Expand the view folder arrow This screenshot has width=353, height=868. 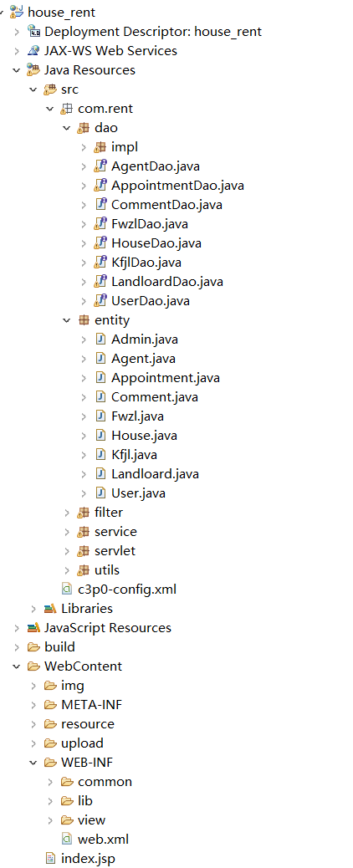[x=50, y=819]
